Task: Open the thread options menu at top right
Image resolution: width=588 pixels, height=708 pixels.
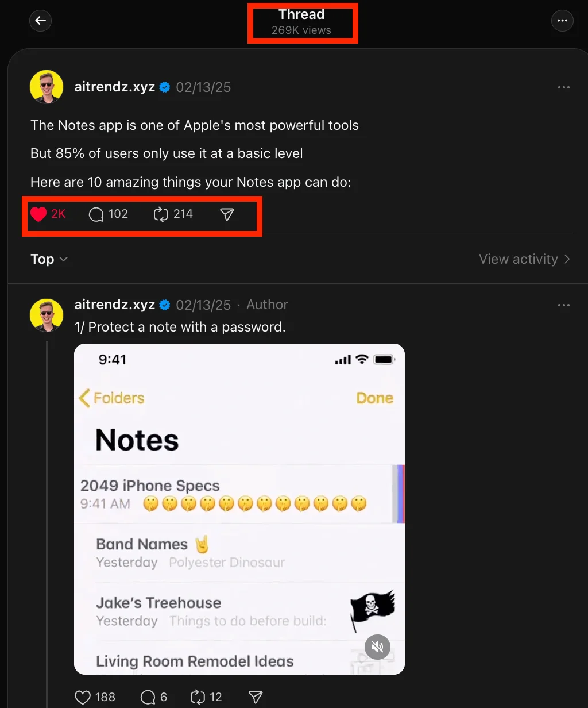Action: pos(563,21)
